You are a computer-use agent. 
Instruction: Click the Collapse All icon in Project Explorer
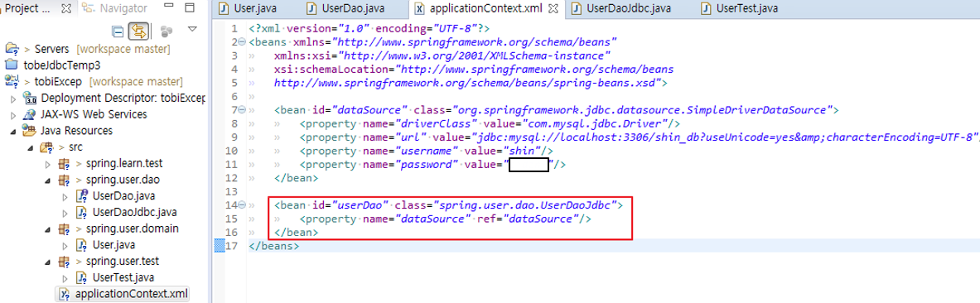pyautogui.click(x=118, y=31)
